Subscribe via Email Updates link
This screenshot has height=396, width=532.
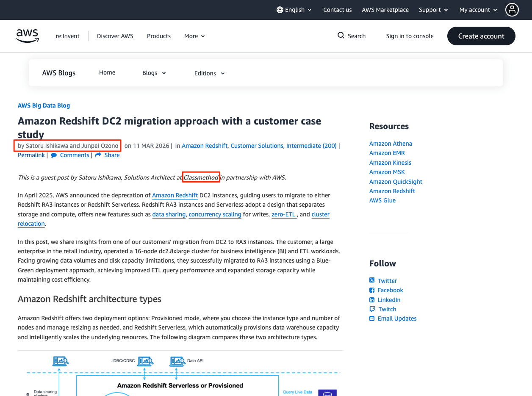click(x=397, y=318)
